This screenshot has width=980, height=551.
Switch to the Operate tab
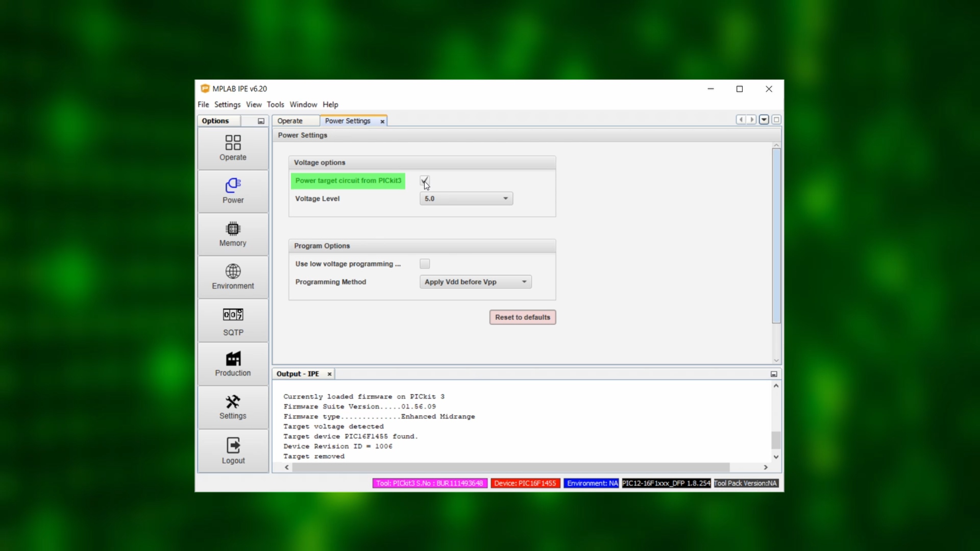click(x=290, y=121)
